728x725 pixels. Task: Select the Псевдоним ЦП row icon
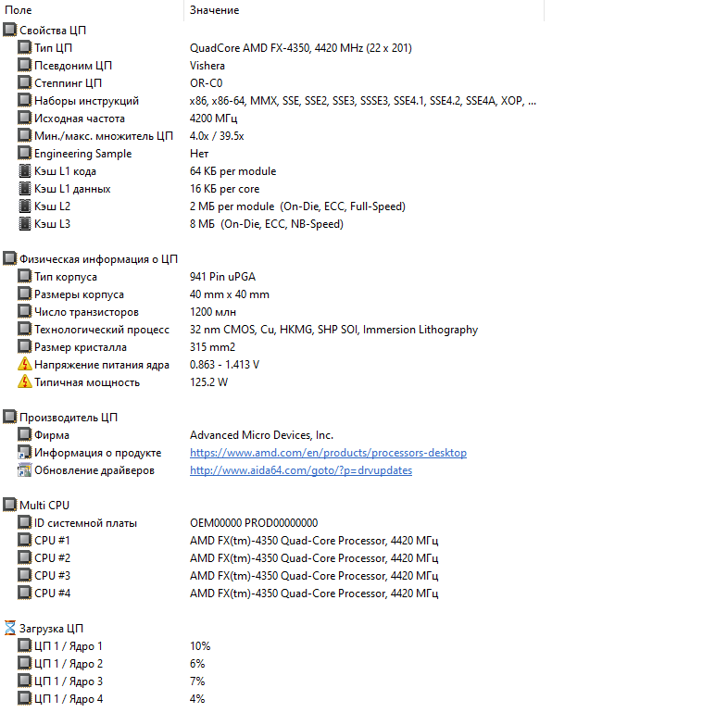click(25, 65)
